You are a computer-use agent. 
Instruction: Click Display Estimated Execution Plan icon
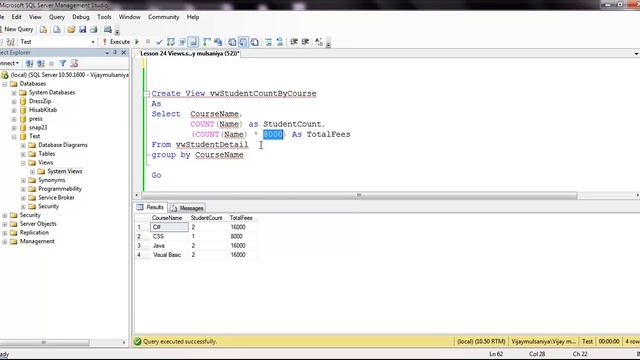tap(171, 42)
